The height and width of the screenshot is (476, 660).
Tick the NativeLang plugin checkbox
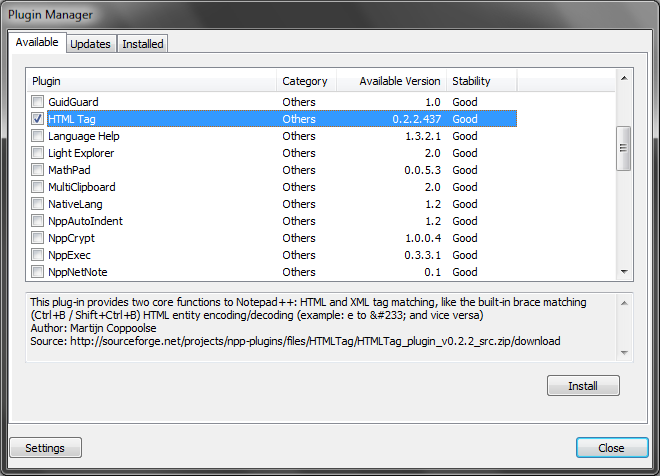click(37, 204)
